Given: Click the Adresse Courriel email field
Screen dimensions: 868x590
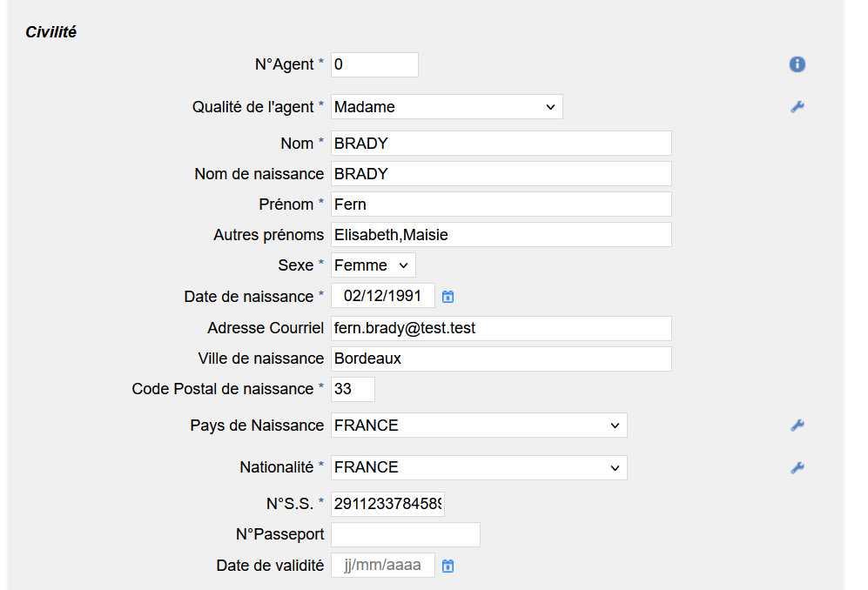Looking at the screenshot, I should pos(501,328).
